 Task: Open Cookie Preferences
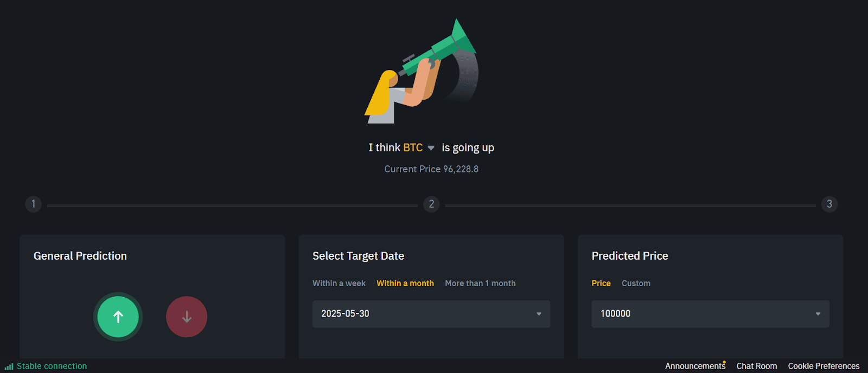[x=824, y=366]
